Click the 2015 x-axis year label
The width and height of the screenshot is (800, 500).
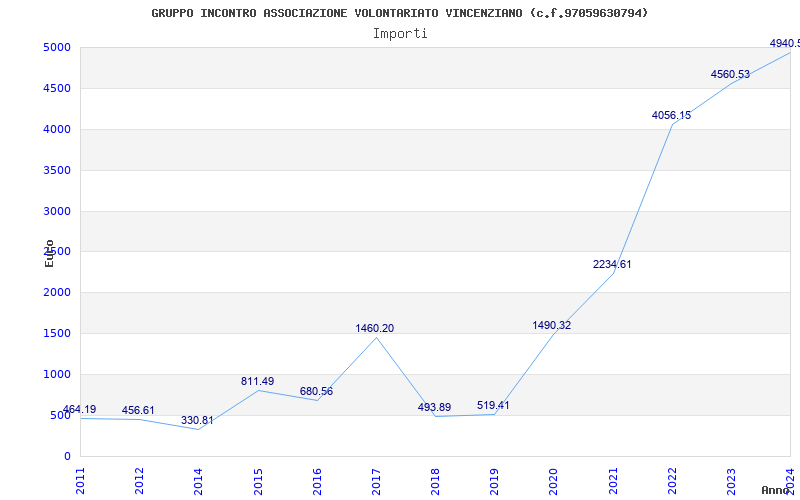point(258,481)
